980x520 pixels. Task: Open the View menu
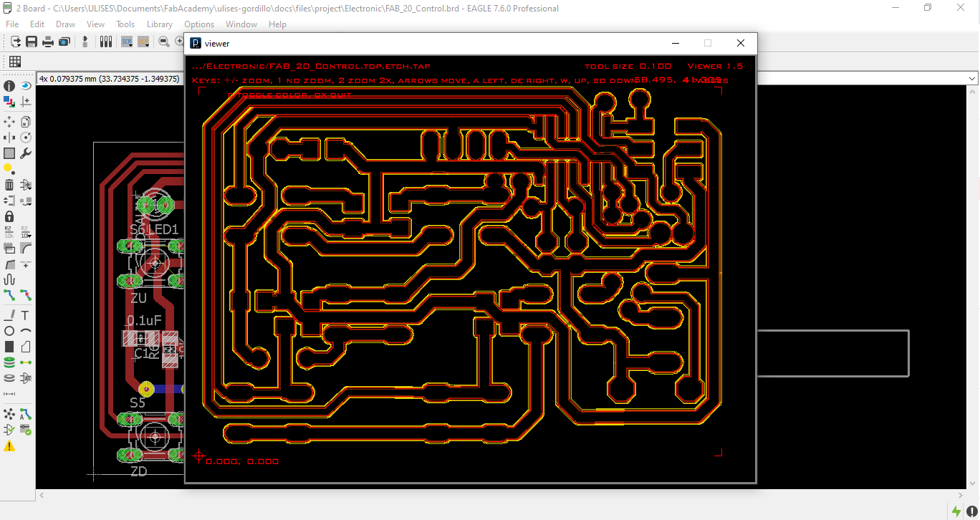pos(95,24)
